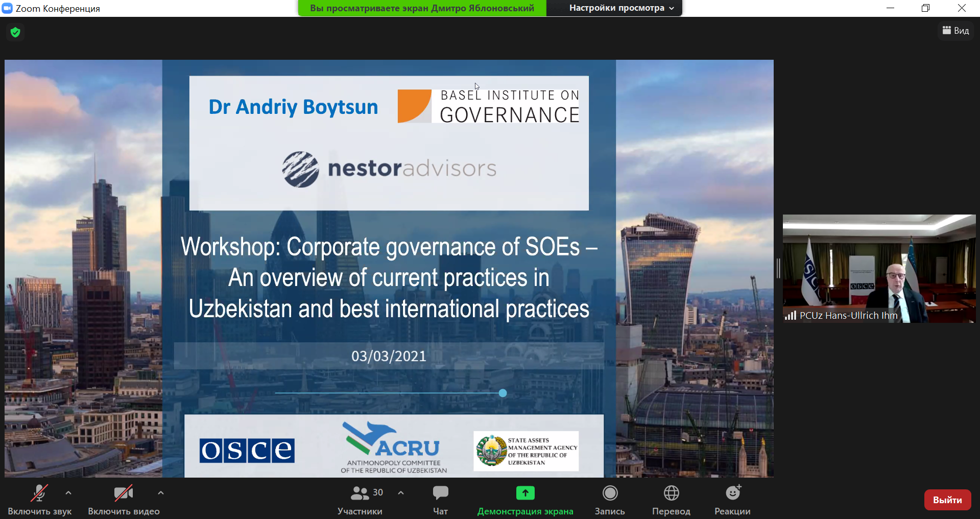Screen dimensions: 980x519
Task: Click the Zoom app logo in title bar
Action: tap(7, 8)
